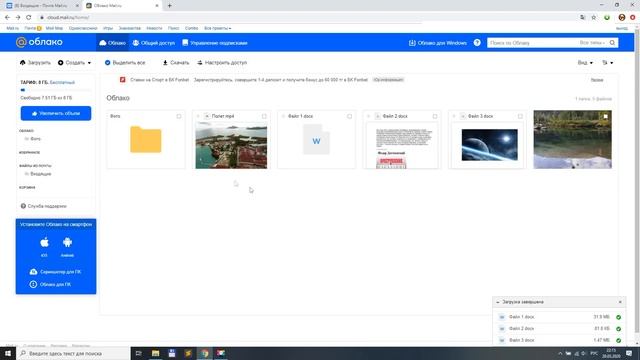Switch to the Входящие Mail.ru browser tab

tap(41, 6)
